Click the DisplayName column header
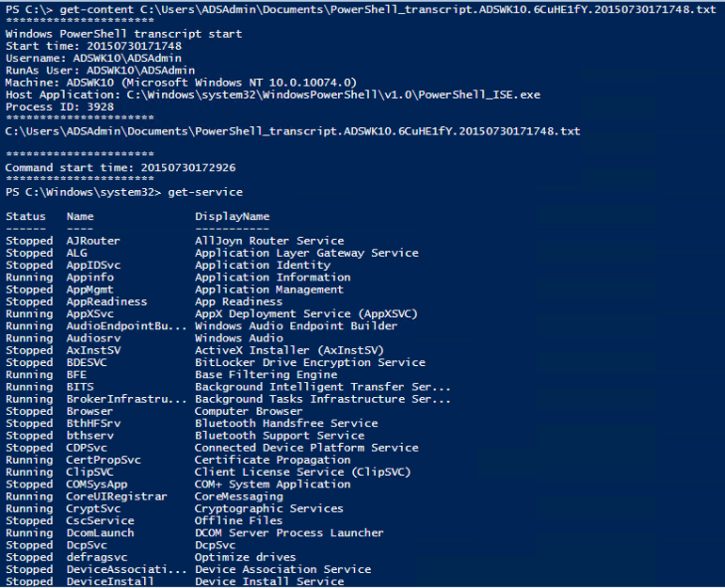Screen dimensions: 725x588 pyautogui.click(x=232, y=216)
